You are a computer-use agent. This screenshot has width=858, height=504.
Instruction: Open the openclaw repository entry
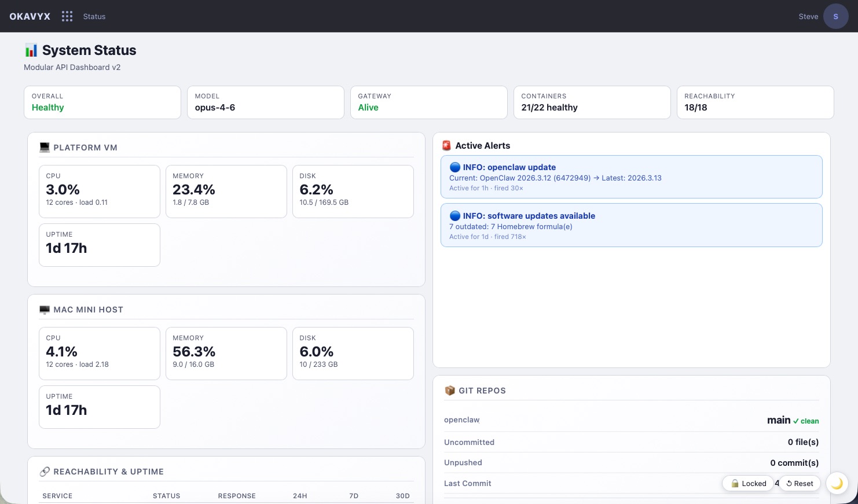461,420
